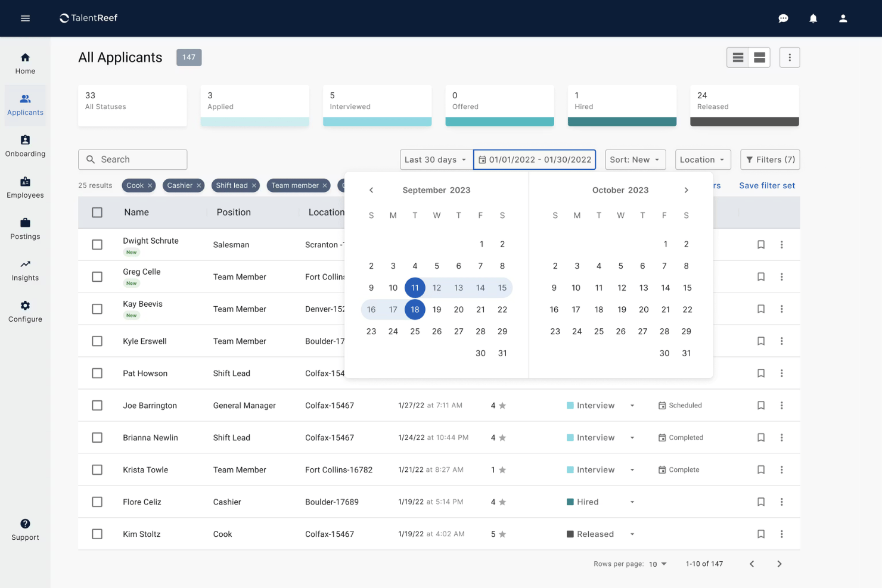Expand Joe Barrington's Interview status dropdown
The height and width of the screenshot is (588, 882).
click(x=632, y=406)
